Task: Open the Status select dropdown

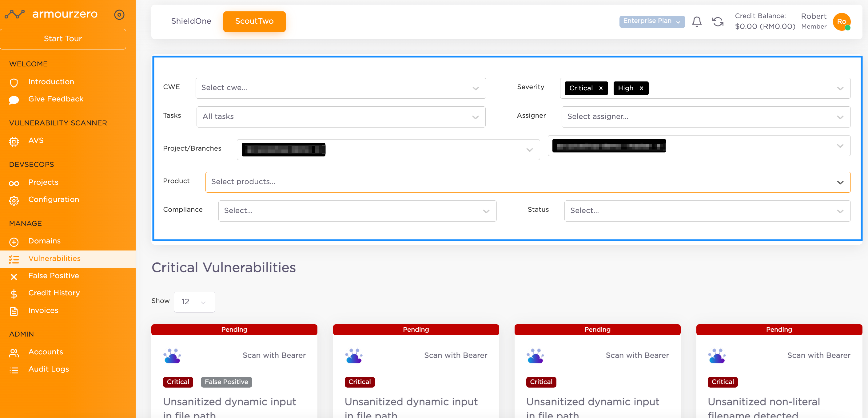Action: [707, 211]
